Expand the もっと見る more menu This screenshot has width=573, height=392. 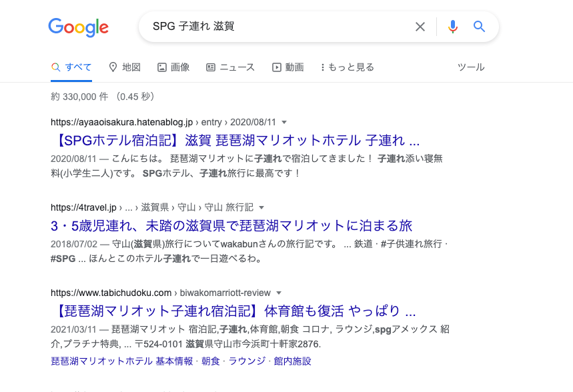point(347,67)
